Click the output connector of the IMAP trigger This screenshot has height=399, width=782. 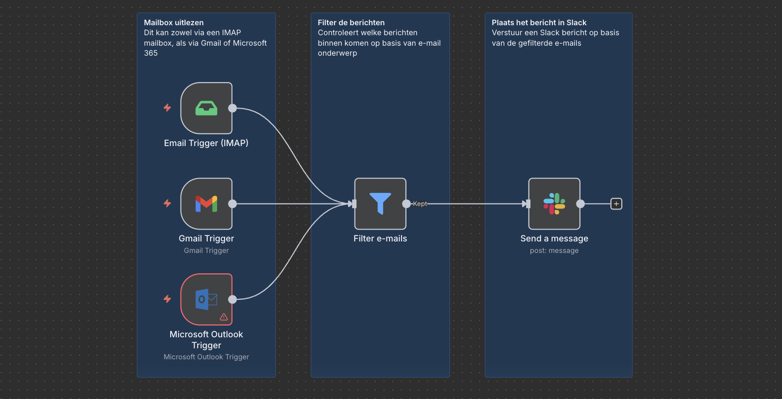pyautogui.click(x=232, y=108)
